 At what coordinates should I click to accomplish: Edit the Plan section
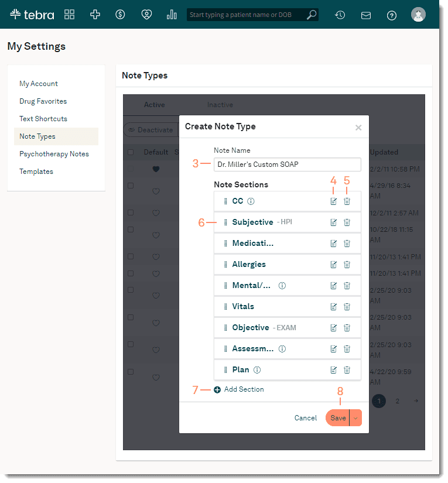333,370
